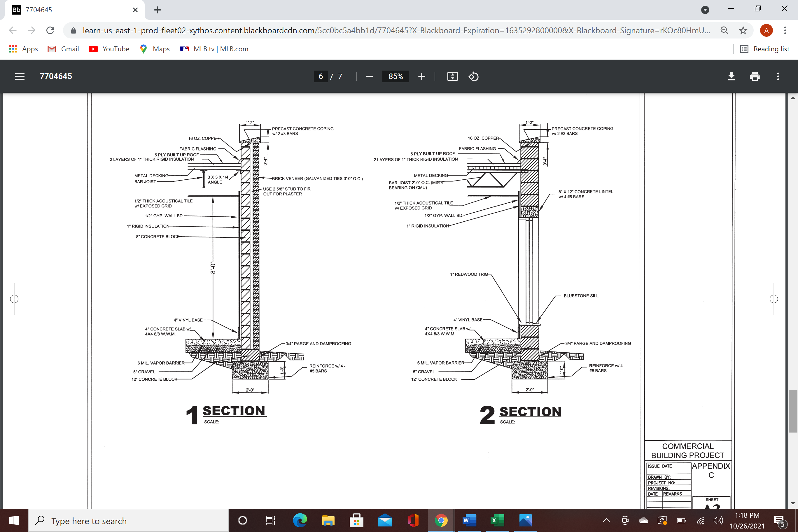Open Chrome profile avatar A
The width and height of the screenshot is (798, 532).
click(766, 31)
